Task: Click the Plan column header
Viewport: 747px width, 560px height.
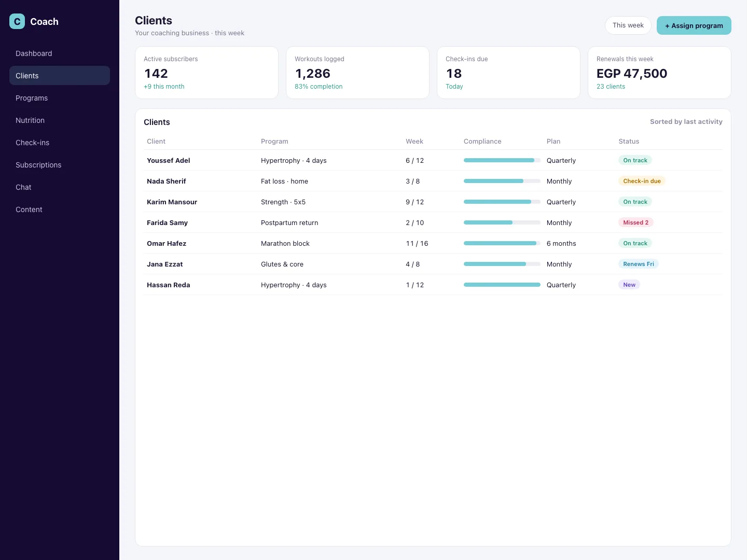Action: (554, 142)
